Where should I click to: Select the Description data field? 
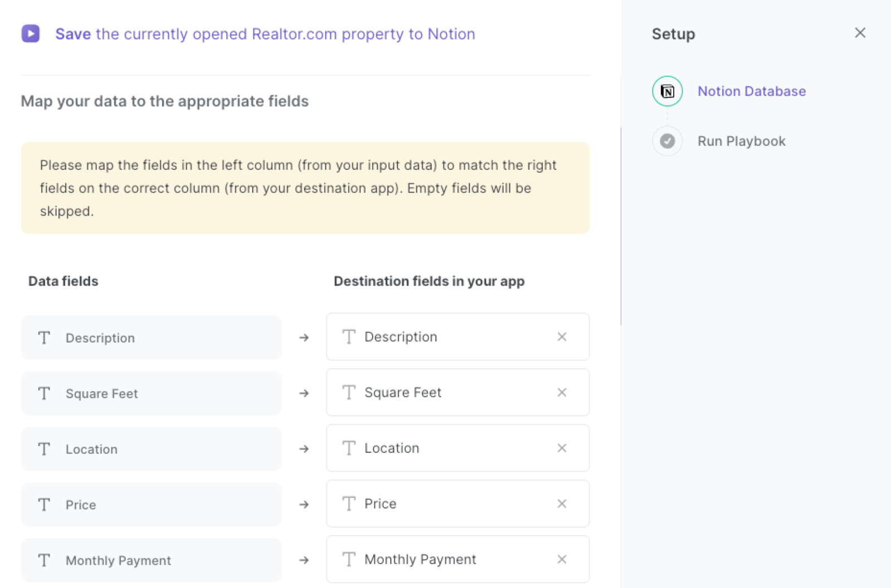click(x=151, y=338)
